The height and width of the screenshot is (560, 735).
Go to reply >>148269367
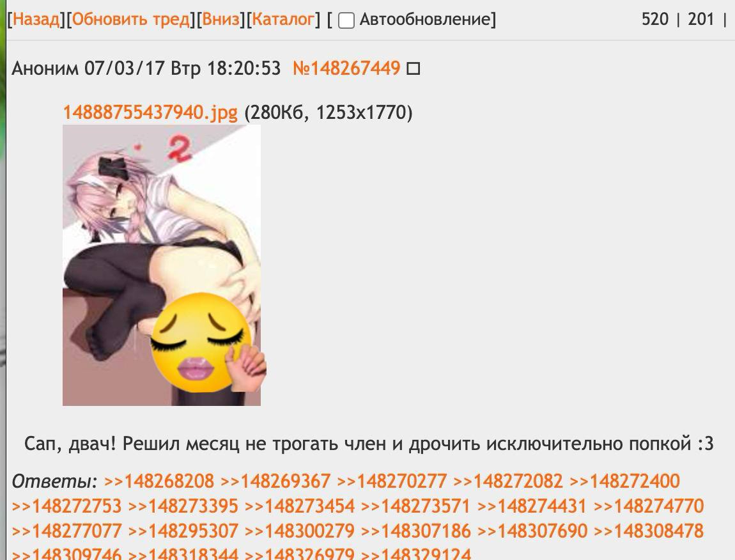coord(275,481)
